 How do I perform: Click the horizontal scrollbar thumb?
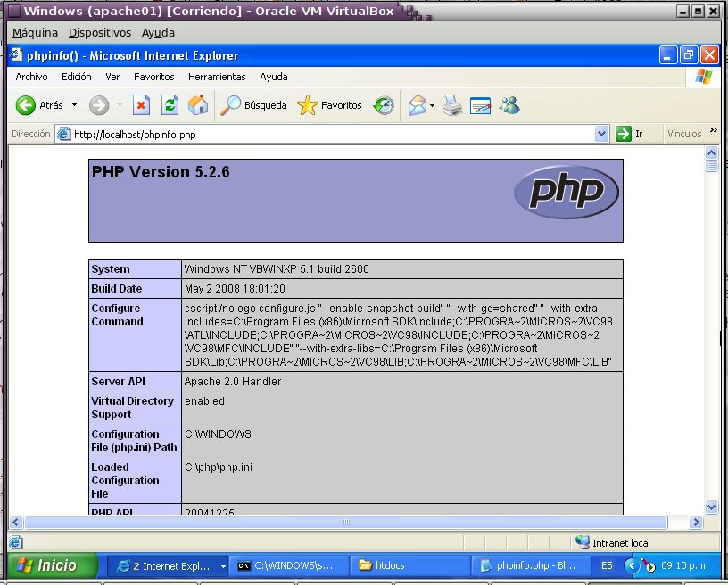(x=346, y=523)
